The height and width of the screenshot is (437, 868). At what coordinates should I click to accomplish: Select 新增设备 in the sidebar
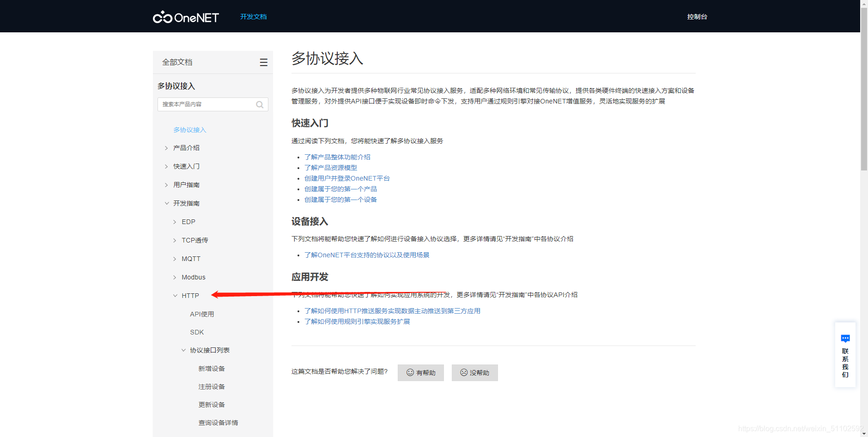[212, 369]
